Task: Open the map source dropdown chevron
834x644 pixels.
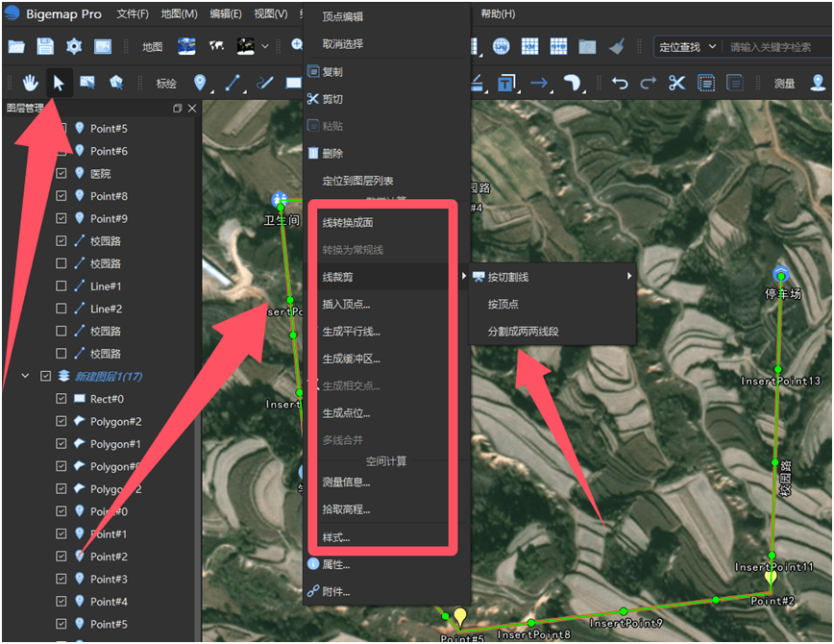Action: click(x=265, y=47)
